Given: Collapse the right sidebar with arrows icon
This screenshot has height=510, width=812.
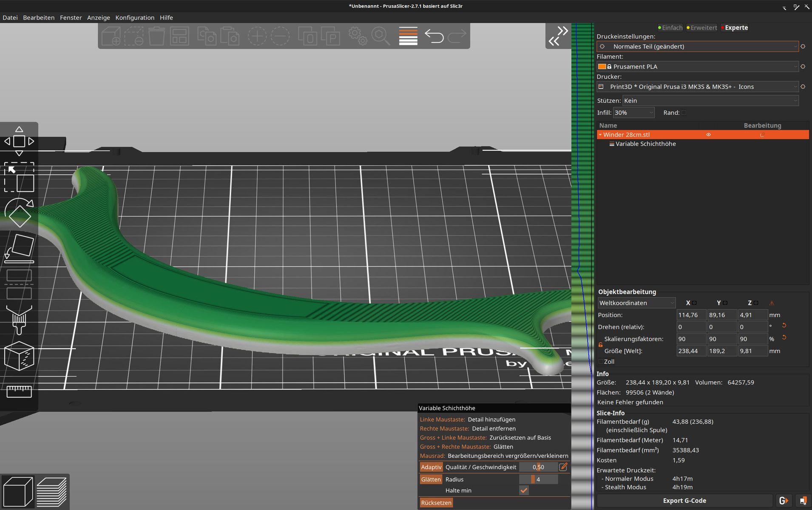Looking at the screenshot, I should coord(558,36).
